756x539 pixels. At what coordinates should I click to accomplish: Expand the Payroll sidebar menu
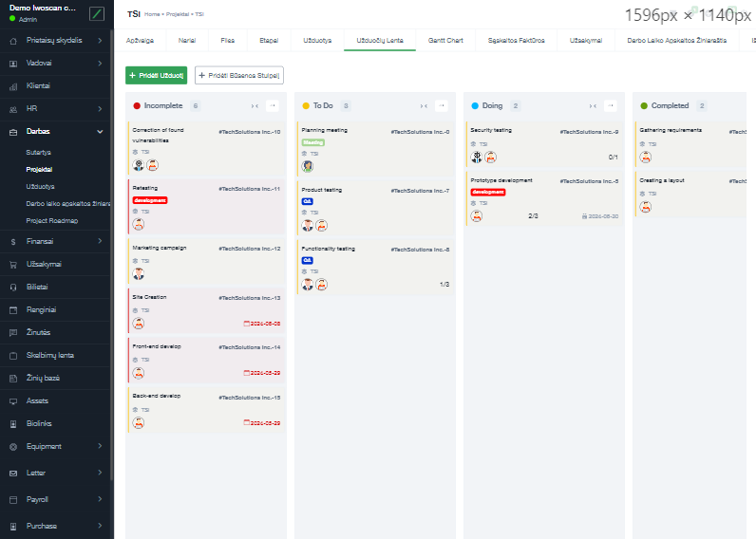(x=100, y=499)
